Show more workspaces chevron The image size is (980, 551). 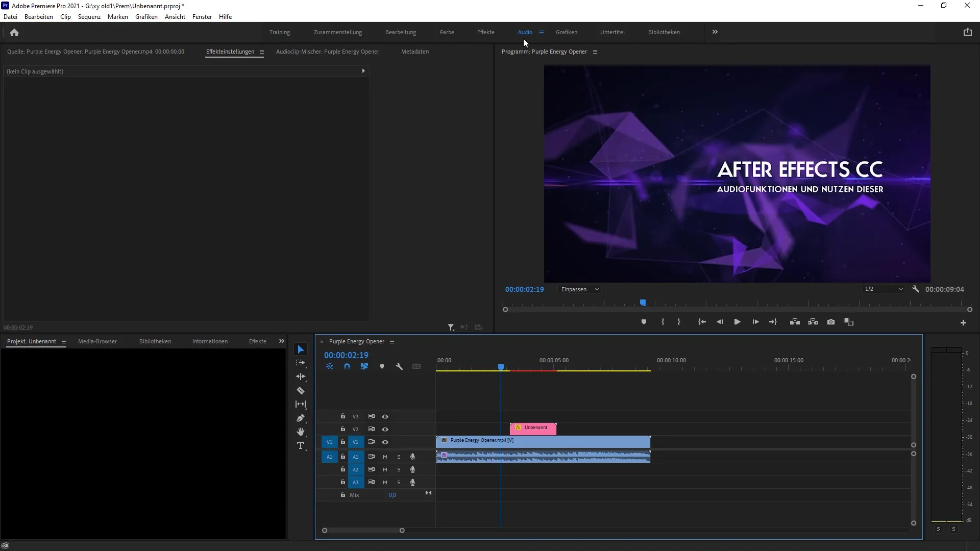(x=715, y=32)
